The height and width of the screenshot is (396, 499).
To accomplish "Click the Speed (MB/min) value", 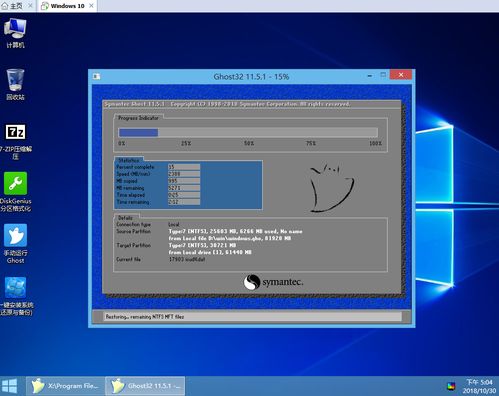I will (x=184, y=174).
